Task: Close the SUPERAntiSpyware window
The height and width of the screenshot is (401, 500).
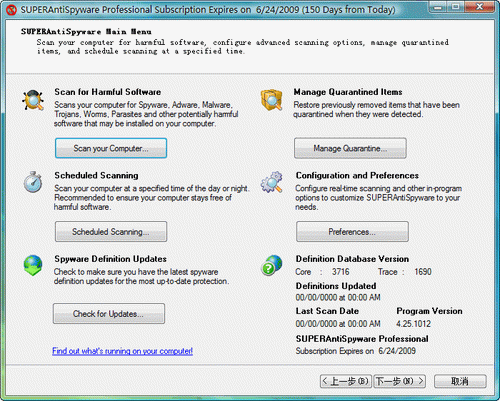Action: point(480,7)
